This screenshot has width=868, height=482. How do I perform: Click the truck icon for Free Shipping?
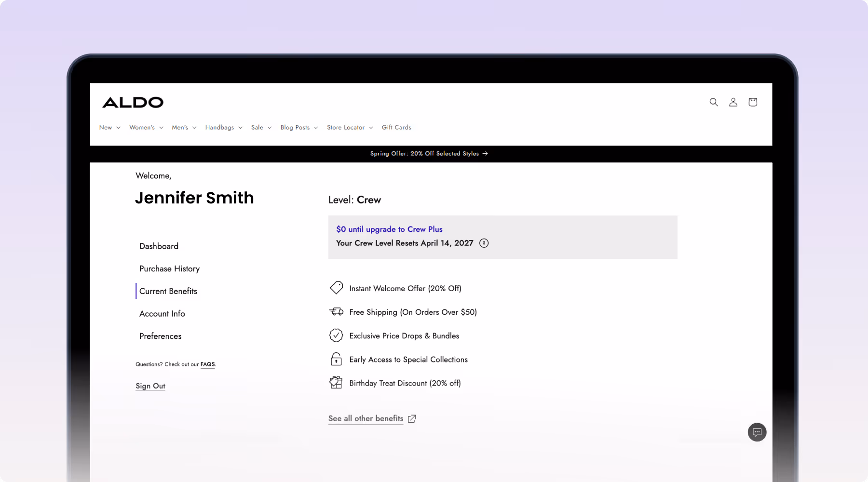tap(336, 312)
